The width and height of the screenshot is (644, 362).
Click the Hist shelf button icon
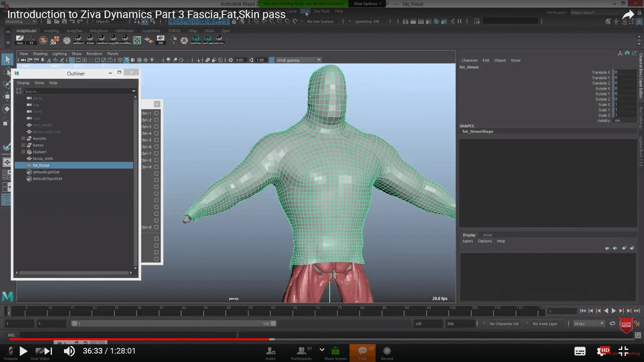[x=20, y=39]
